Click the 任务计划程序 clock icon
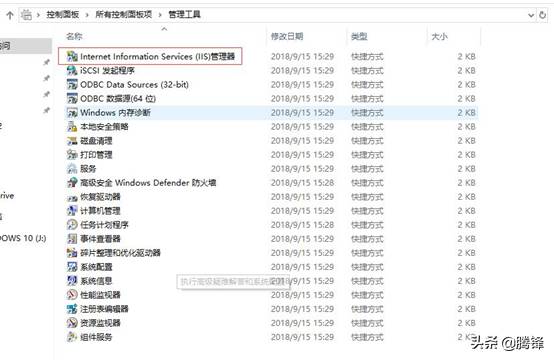554x360 pixels. point(72,225)
